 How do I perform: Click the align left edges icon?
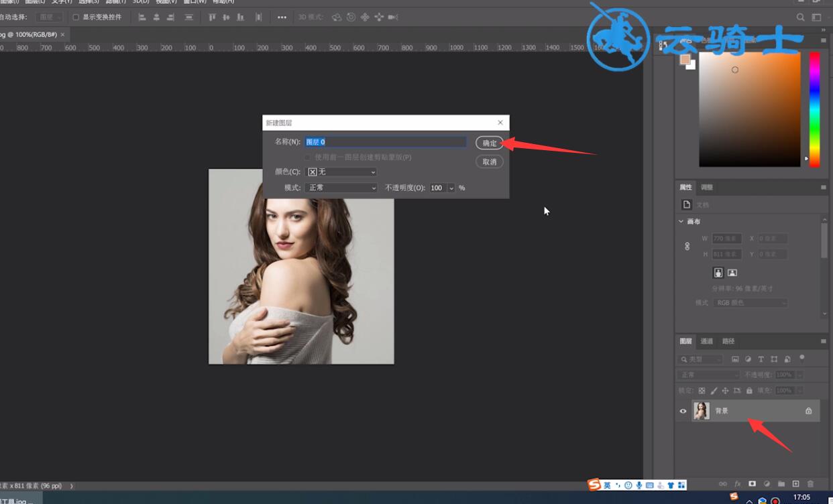click(142, 17)
